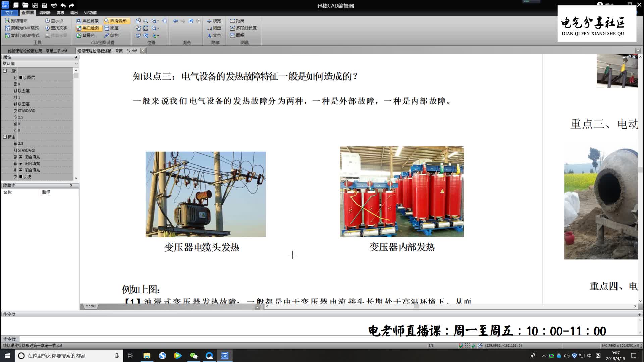Image resolution: width=644 pixels, height=362 pixels.
Task: Click the previous view blue arrow icon
Action: 175,21
